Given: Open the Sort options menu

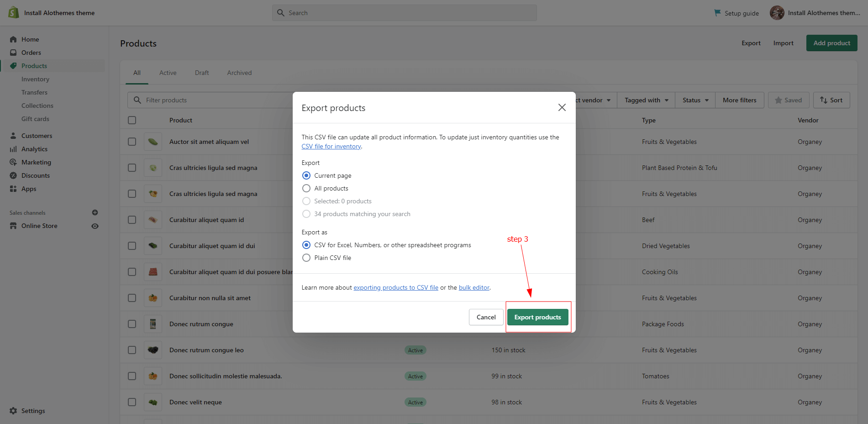Looking at the screenshot, I should point(831,100).
